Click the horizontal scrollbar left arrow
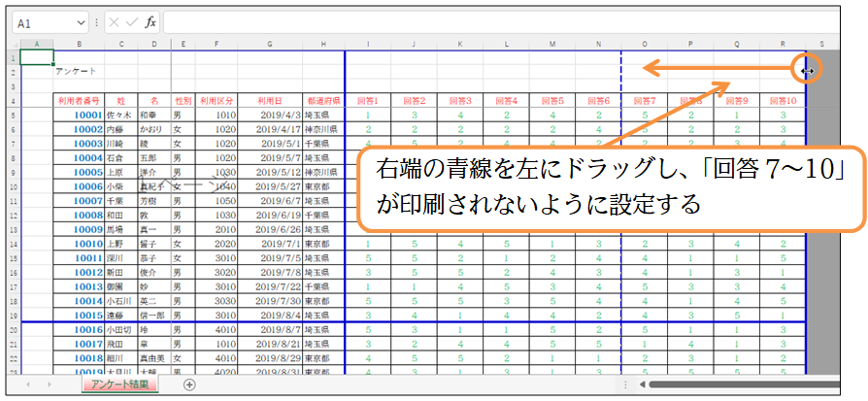This screenshot has height=401, width=868. coord(642,384)
